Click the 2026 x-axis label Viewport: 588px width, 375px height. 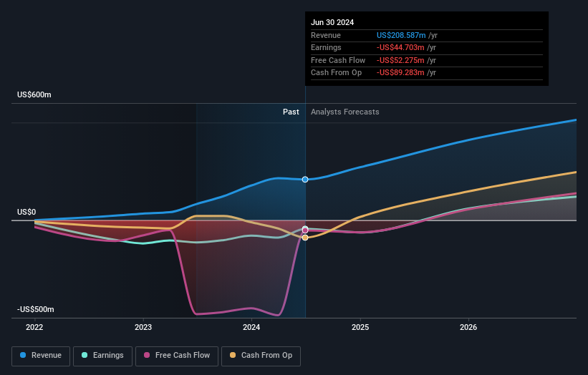click(x=468, y=327)
